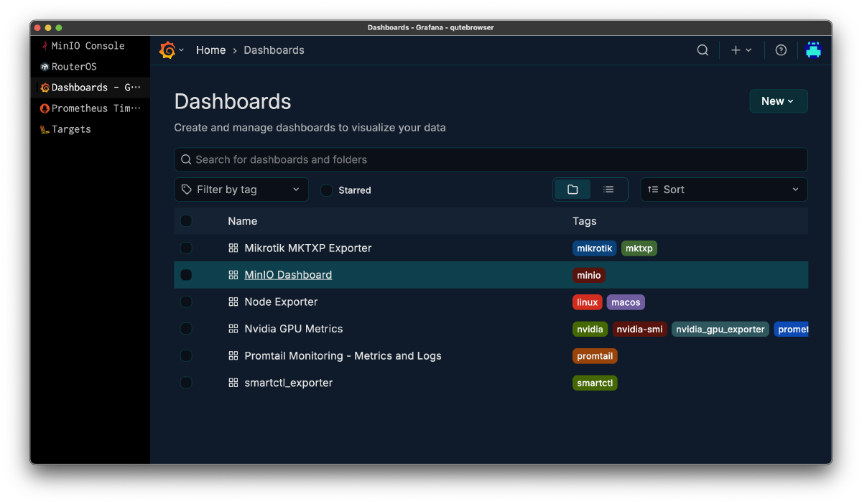This screenshot has width=862, height=504.
Task: Click the dashboards search input field
Action: pyautogui.click(x=491, y=159)
